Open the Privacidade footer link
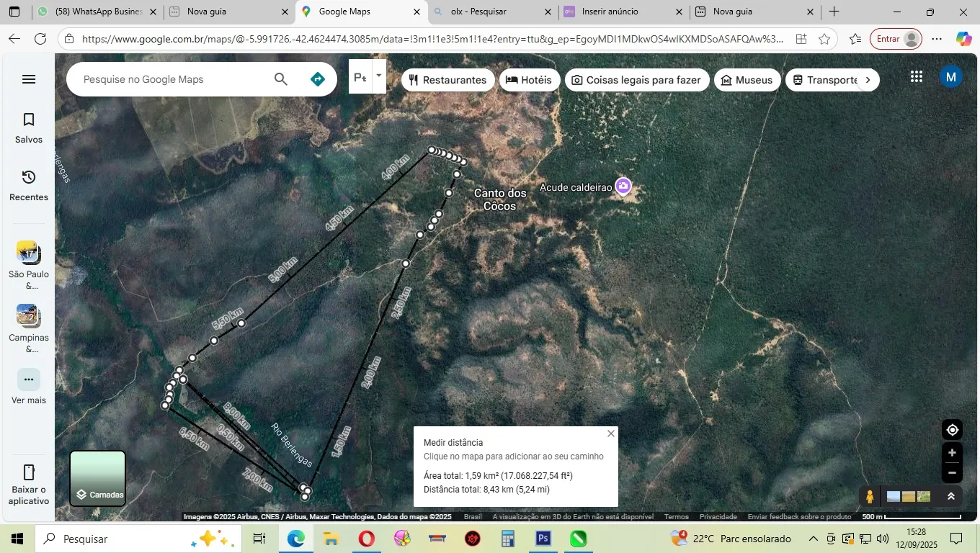980x553 pixels. click(x=718, y=516)
